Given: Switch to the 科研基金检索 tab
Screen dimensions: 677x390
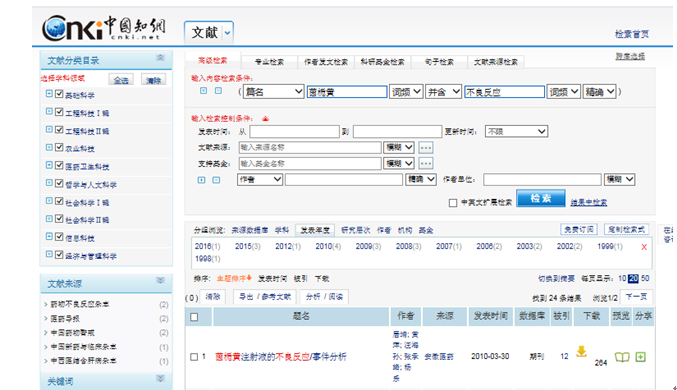Looking at the screenshot, I should 383,62.
